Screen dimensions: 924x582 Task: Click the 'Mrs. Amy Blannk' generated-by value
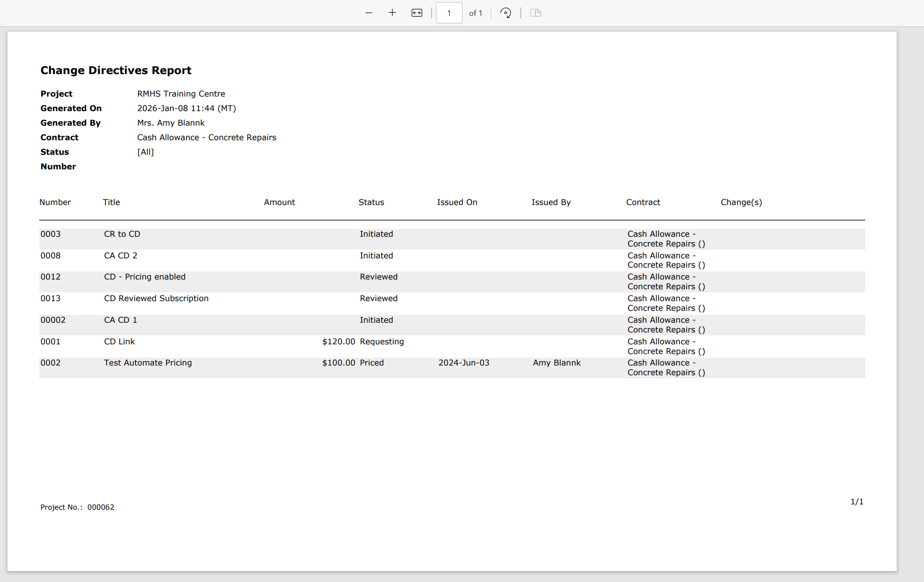pos(171,123)
